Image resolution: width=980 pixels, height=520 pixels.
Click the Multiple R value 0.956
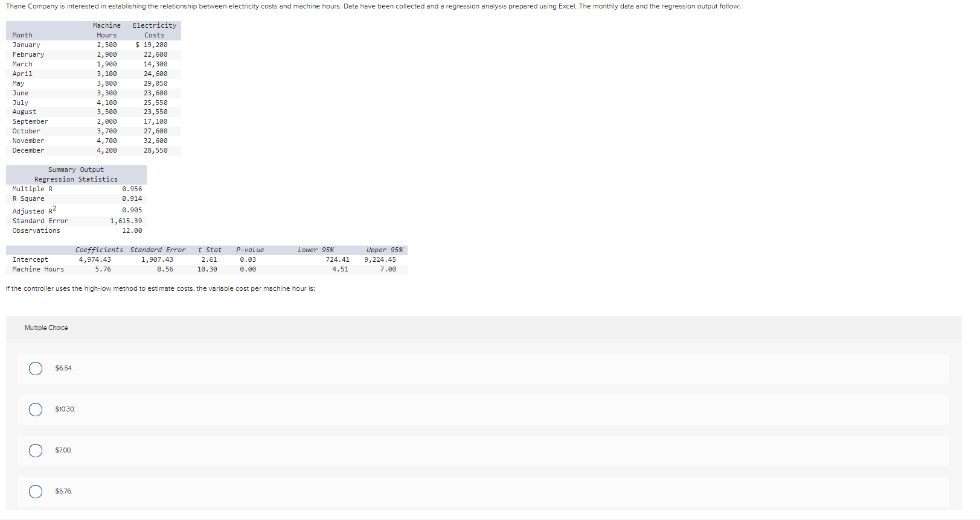point(132,189)
